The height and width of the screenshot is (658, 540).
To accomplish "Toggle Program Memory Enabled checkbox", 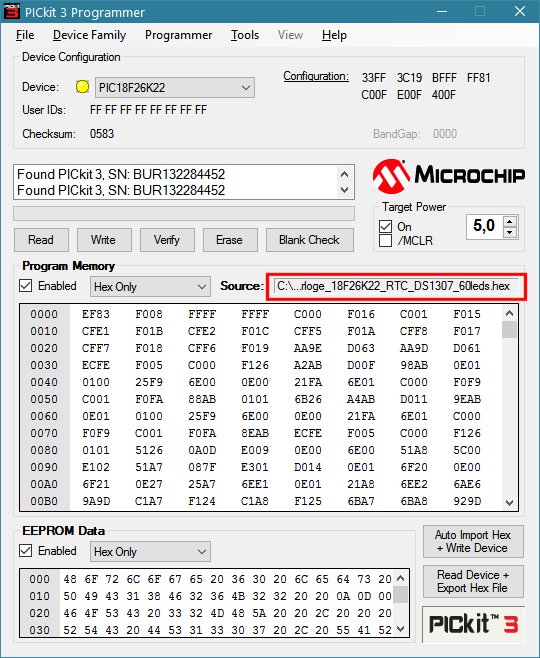I will [x=26, y=286].
